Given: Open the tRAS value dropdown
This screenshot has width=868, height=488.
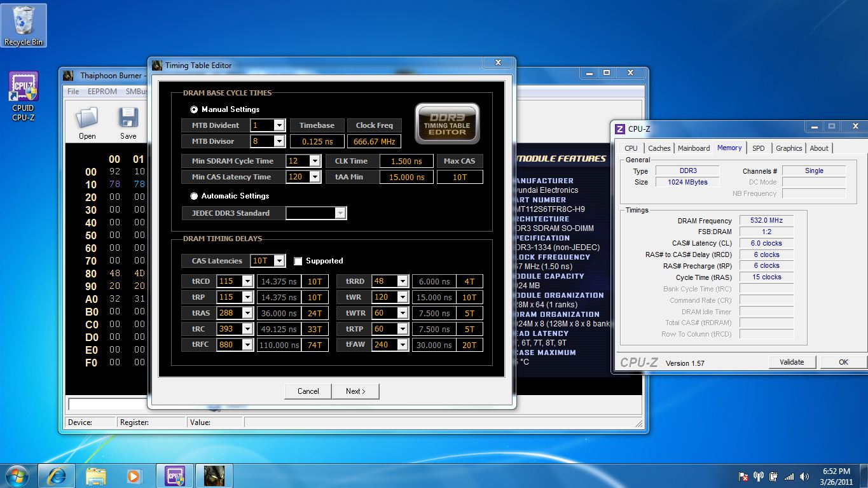Looking at the screenshot, I should tap(247, 313).
